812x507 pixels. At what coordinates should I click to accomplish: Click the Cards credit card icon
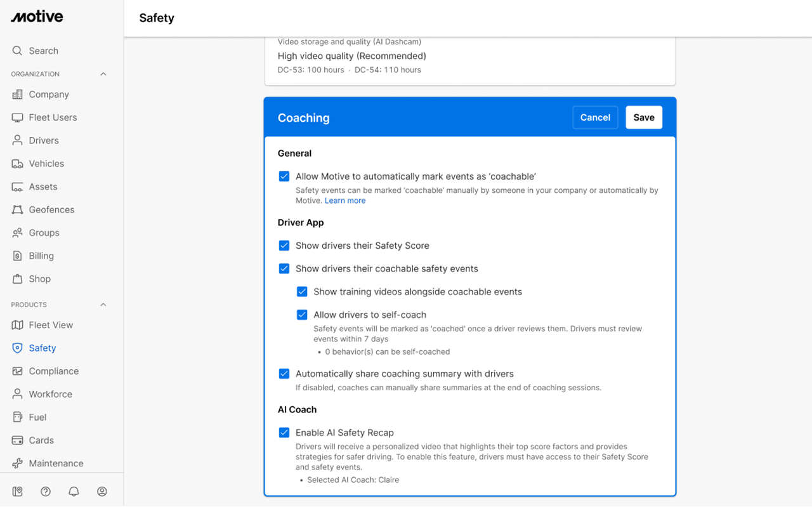pyautogui.click(x=17, y=440)
